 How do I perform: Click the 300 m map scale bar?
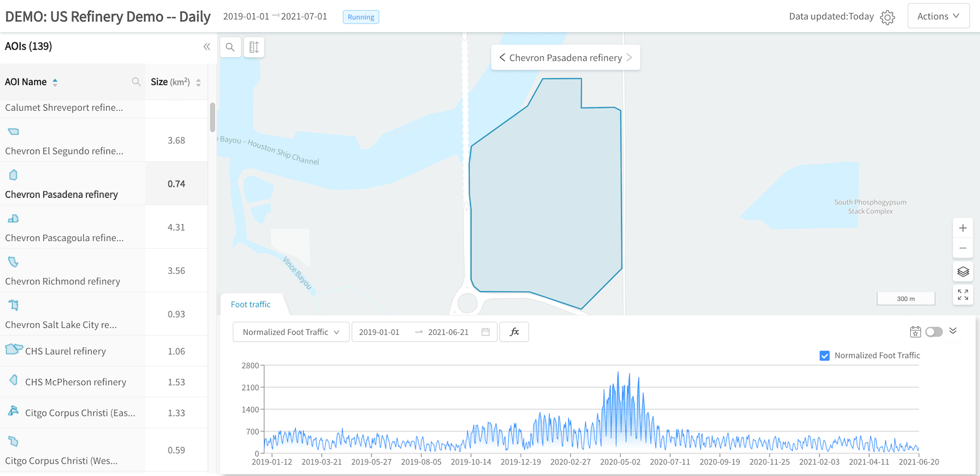point(906,298)
